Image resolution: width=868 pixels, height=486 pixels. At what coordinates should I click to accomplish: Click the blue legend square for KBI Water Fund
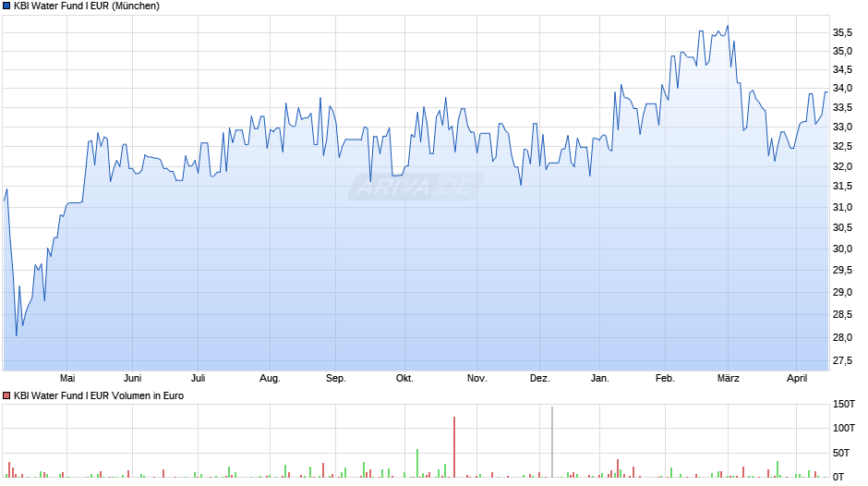[6, 6]
